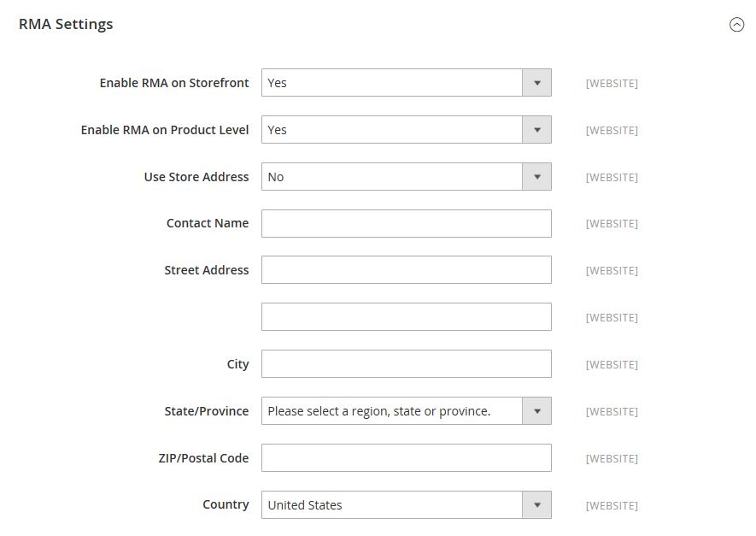
Task: Open the Use Store Address dropdown
Action: pos(392,177)
